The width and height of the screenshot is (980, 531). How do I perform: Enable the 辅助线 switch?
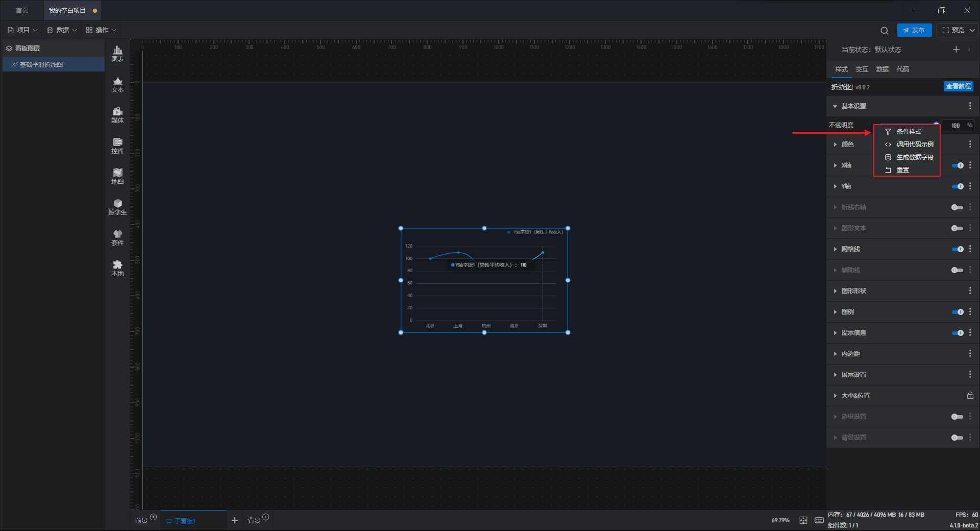coord(958,270)
